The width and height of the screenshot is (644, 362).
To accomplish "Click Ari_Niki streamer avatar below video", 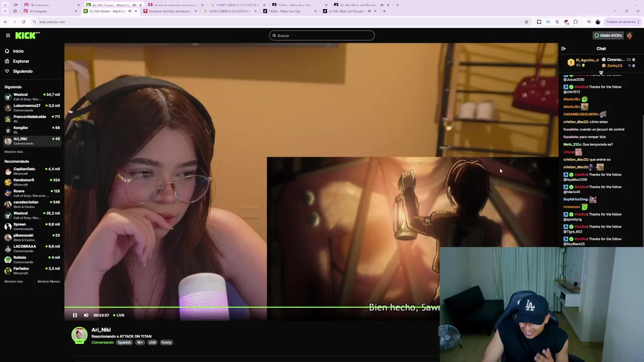I will pos(79,335).
